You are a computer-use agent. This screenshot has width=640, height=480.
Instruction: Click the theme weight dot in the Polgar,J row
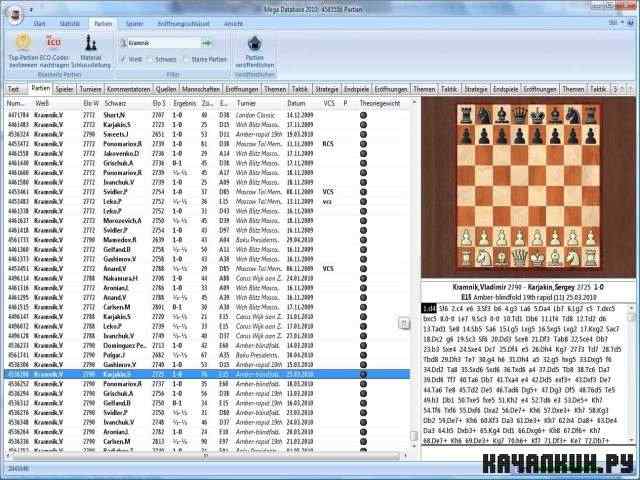pyautogui.click(x=363, y=355)
